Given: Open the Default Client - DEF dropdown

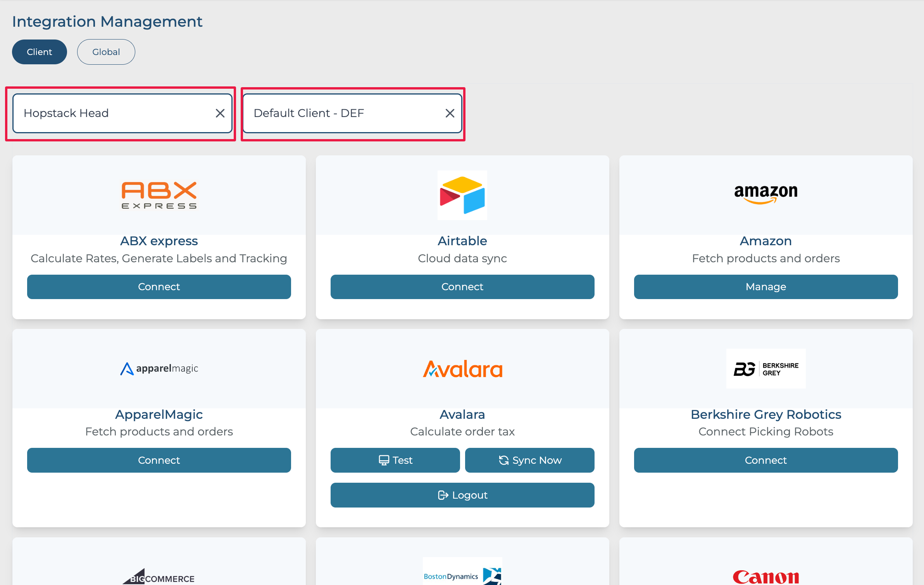Looking at the screenshot, I should tap(341, 113).
